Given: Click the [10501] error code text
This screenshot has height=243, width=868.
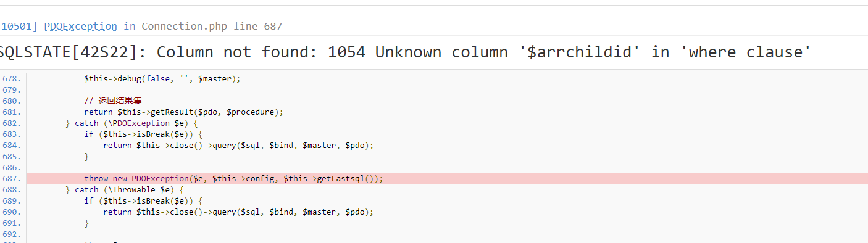Looking at the screenshot, I should tap(19, 26).
